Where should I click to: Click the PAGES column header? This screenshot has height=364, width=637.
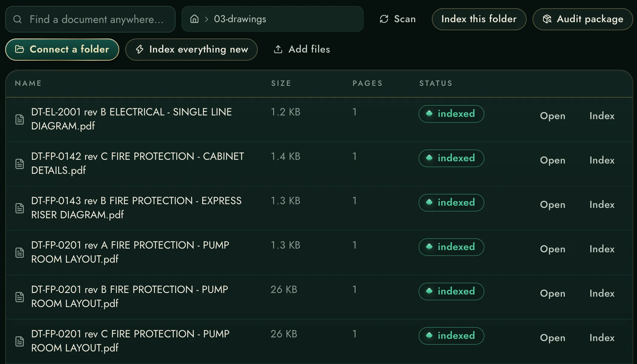(367, 83)
